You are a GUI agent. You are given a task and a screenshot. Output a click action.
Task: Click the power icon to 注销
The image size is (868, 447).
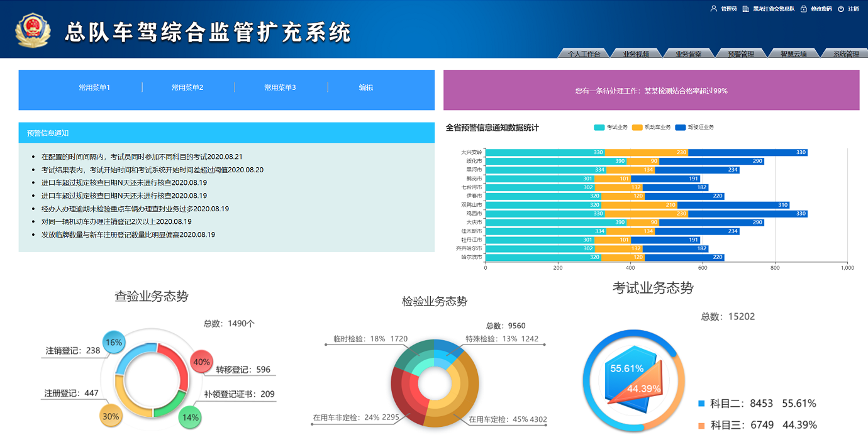click(x=841, y=9)
